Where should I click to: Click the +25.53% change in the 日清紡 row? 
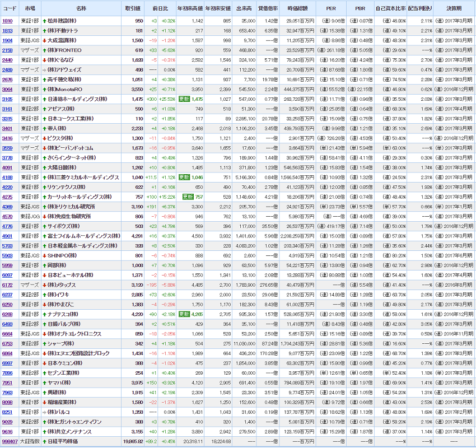click(167, 99)
